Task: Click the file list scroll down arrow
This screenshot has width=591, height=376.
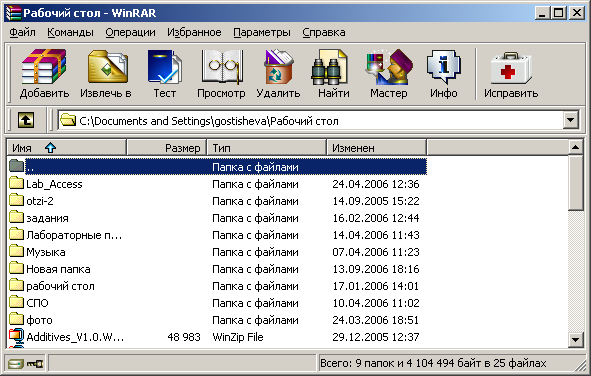Action: point(575,340)
